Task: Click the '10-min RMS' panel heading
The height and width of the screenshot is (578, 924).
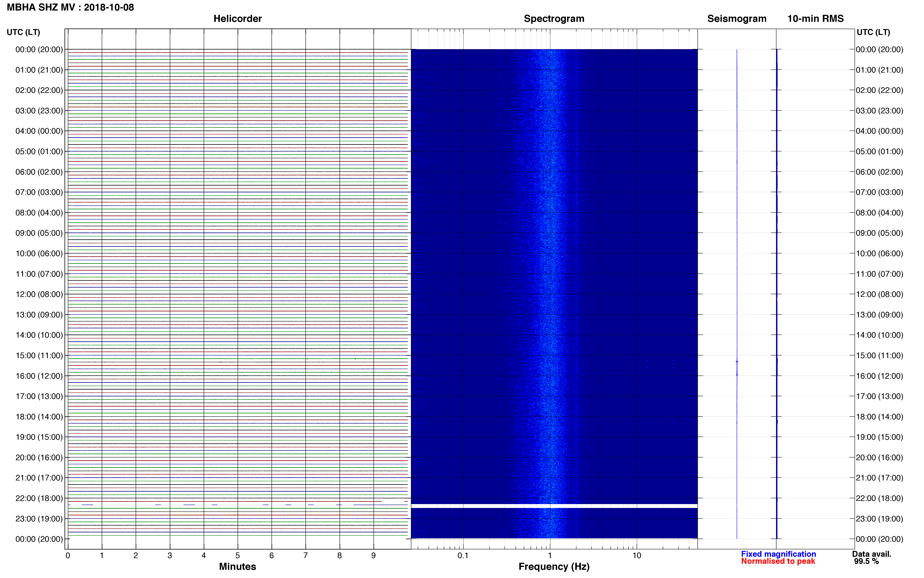Action: (x=816, y=18)
